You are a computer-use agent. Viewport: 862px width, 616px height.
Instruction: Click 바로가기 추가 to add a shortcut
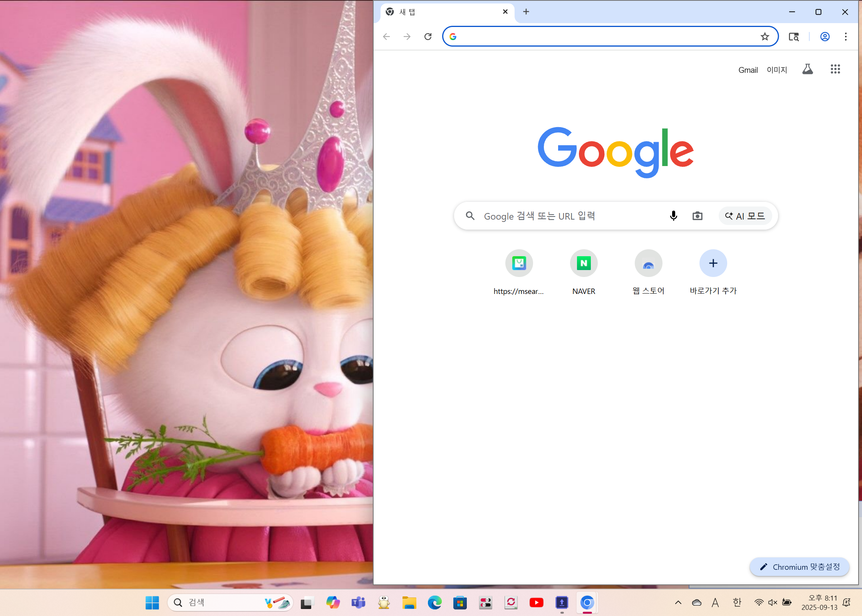pyautogui.click(x=713, y=272)
